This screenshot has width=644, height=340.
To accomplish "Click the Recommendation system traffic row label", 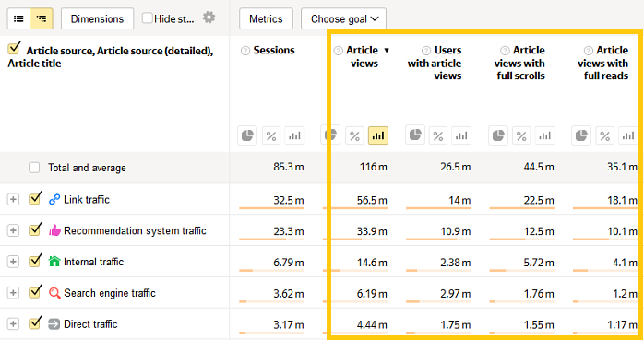I will pos(135,230).
